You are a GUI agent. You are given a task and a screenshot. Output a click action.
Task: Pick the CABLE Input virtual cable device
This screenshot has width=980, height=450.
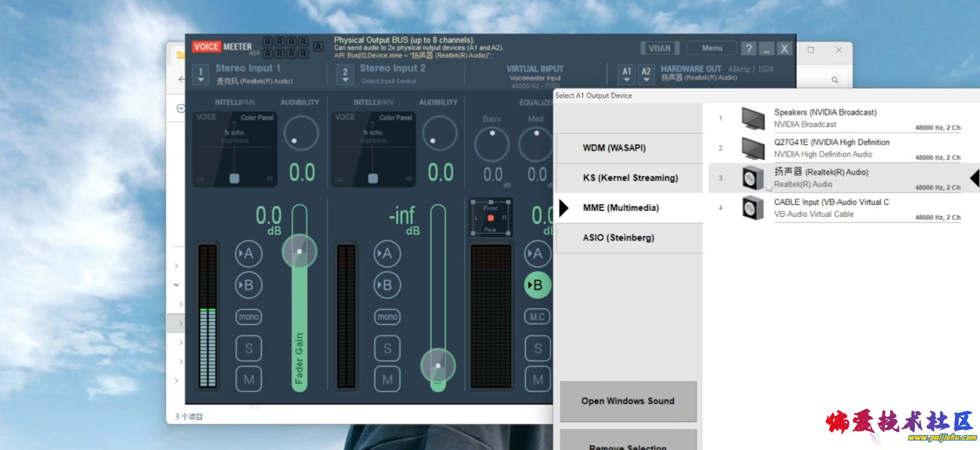(831, 208)
